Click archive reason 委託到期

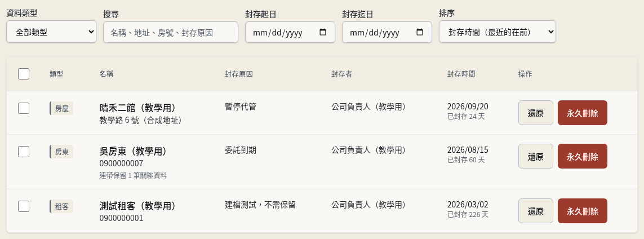tap(241, 150)
